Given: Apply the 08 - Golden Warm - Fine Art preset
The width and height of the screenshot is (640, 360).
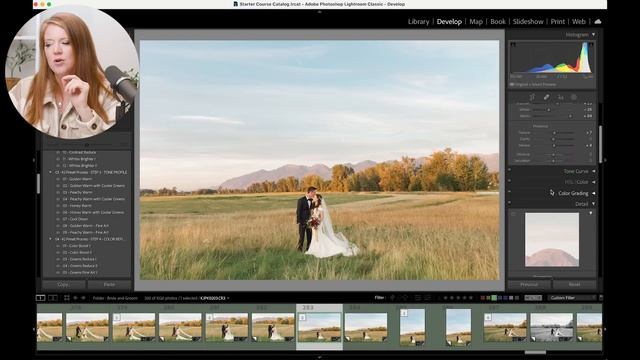Looking at the screenshot, I should point(85,226).
